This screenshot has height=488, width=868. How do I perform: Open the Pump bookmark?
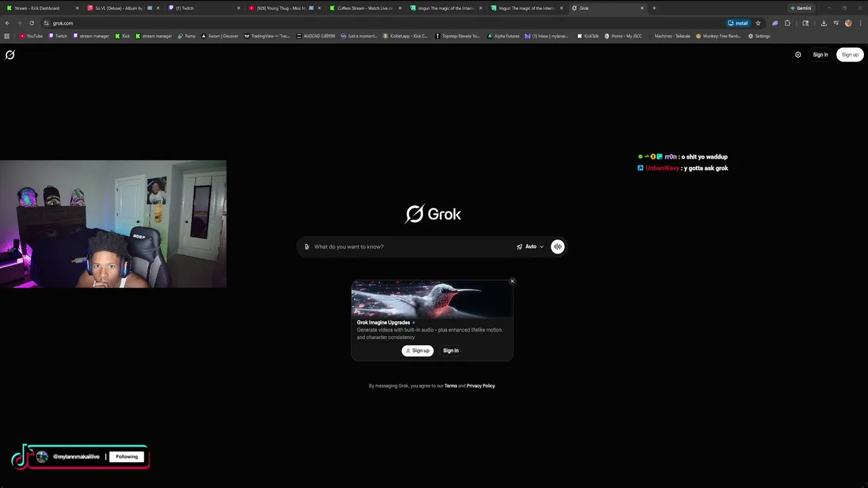[186, 36]
